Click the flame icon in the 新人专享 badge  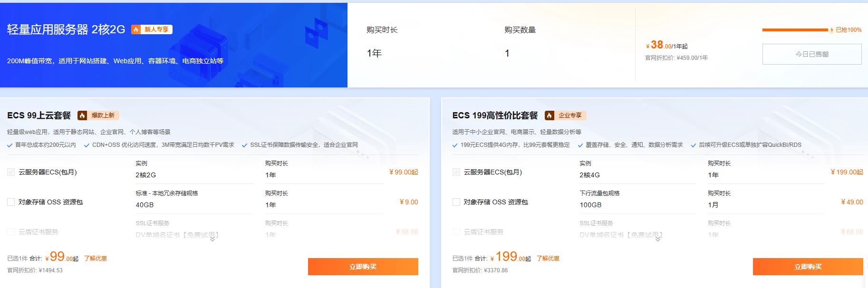pyautogui.click(x=136, y=29)
